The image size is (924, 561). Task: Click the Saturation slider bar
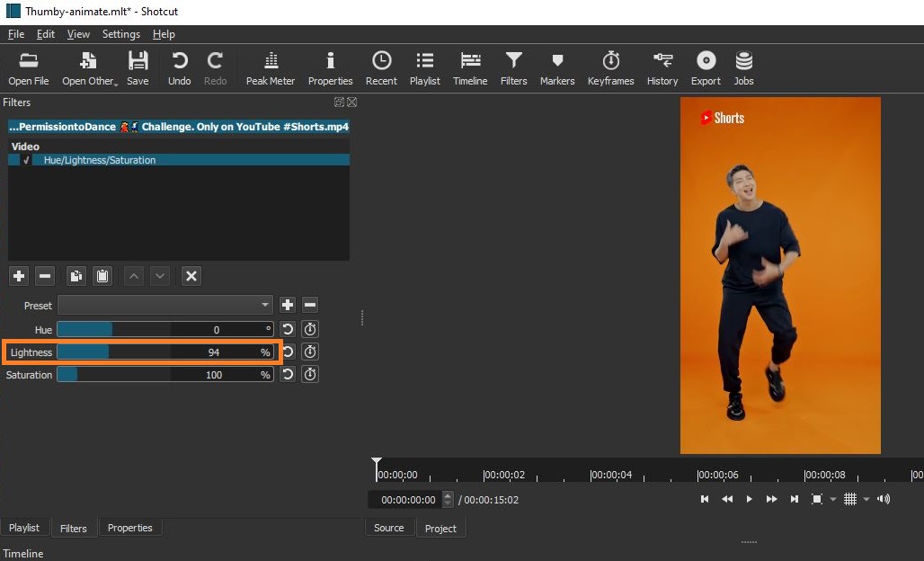click(164, 375)
